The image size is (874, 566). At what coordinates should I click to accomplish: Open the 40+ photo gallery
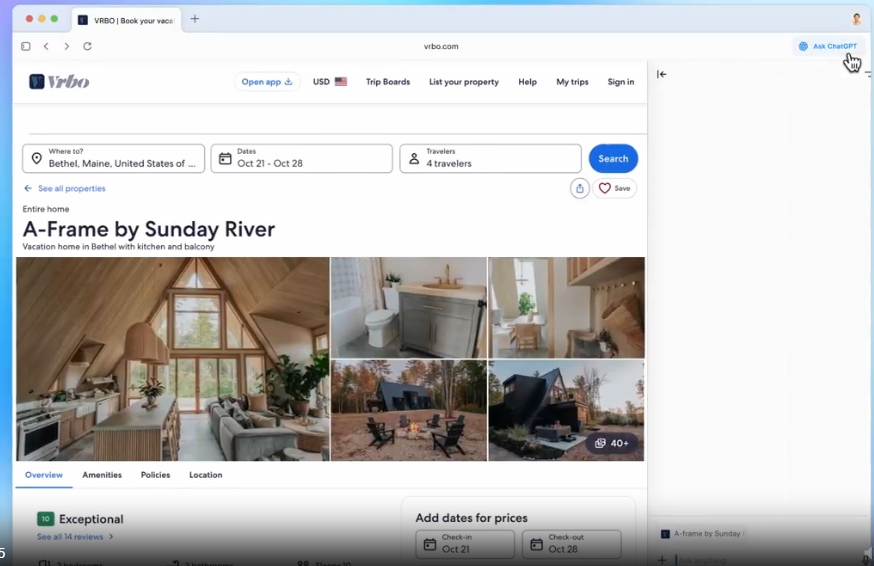click(x=611, y=443)
